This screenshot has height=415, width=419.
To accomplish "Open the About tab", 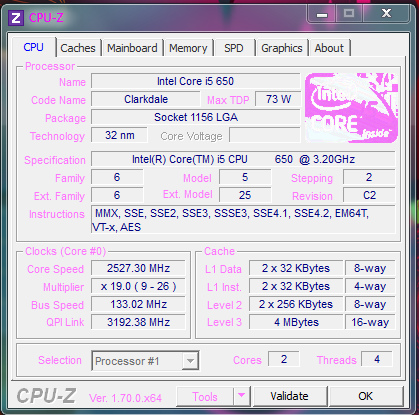I will click(329, 48).
